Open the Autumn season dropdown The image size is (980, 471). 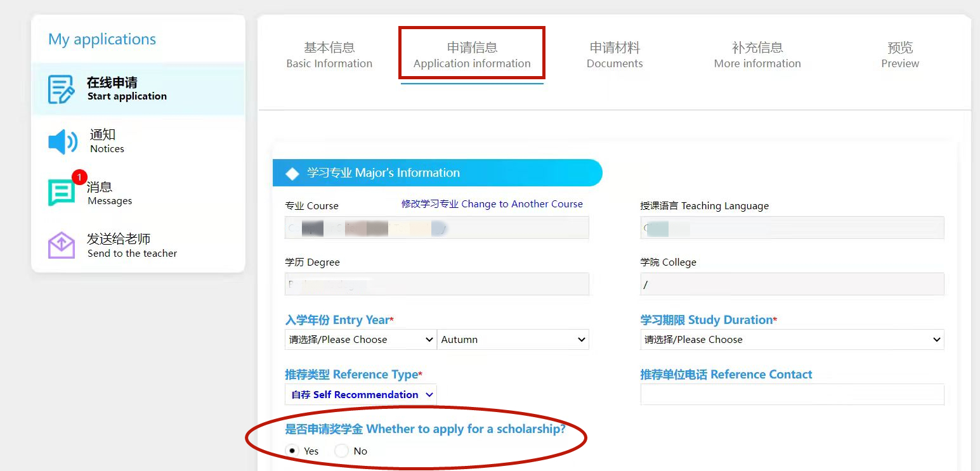pos(513,339)
